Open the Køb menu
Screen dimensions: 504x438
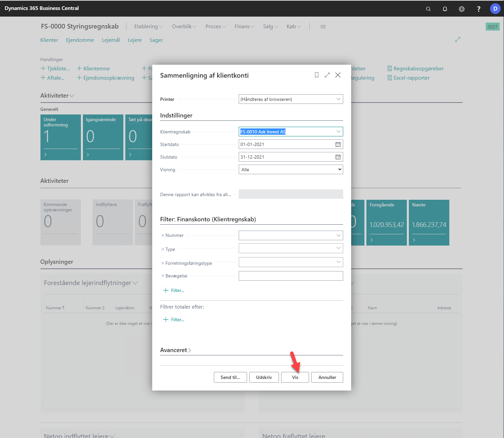click(x=294, y=27)
